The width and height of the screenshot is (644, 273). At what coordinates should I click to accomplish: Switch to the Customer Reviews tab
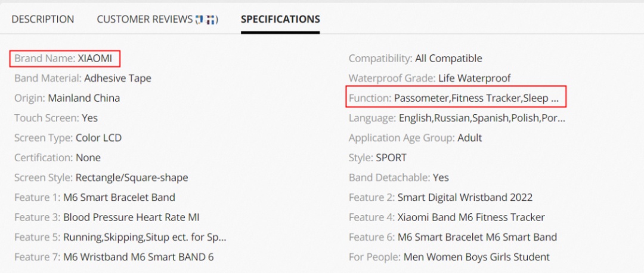[x=157, y=19]
